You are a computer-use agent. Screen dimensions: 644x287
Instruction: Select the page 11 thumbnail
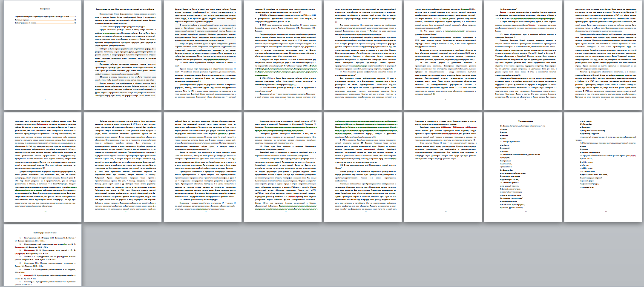click(202, 166)
